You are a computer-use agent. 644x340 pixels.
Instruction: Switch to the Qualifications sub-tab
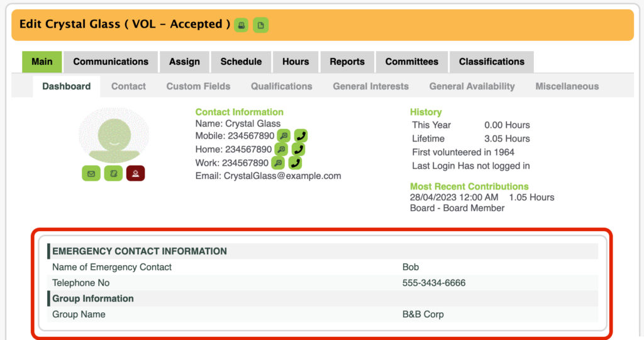click(281, 86)
